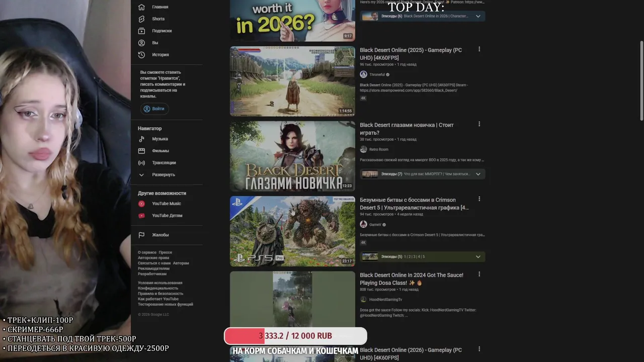This screenshot has width=644, height=362.
Task: Open the Условия использования link
Action: (160, 283)
